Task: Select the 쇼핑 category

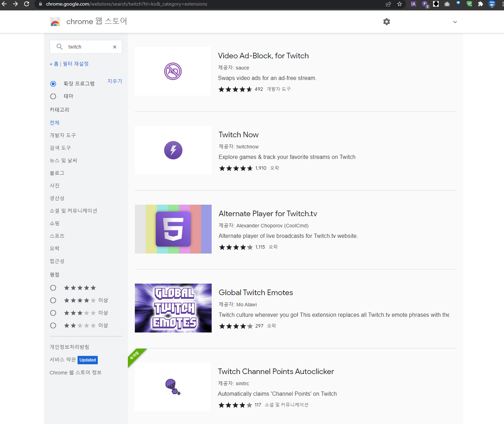Action: point(54,223)
